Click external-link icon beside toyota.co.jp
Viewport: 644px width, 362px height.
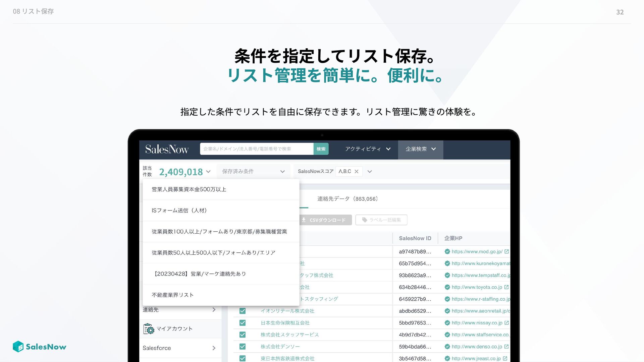click(x=506, y=287)
